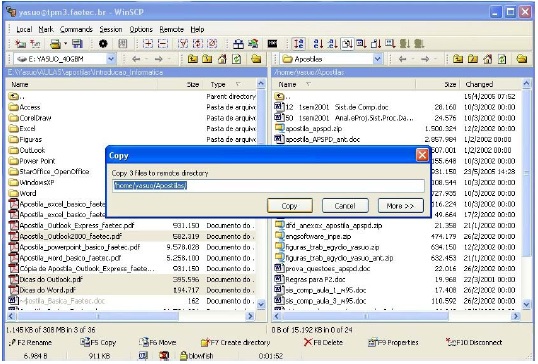
Task: Open the Mark menu
Action: coord(46,30)
